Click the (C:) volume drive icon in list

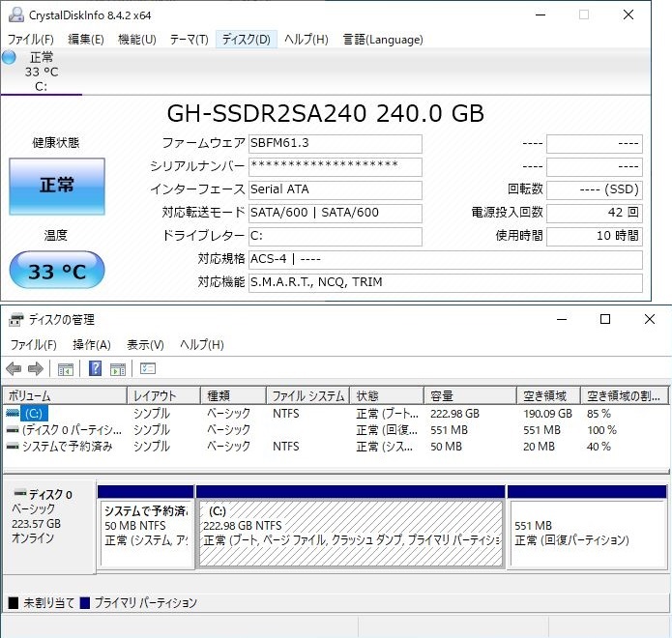[13, 413]
